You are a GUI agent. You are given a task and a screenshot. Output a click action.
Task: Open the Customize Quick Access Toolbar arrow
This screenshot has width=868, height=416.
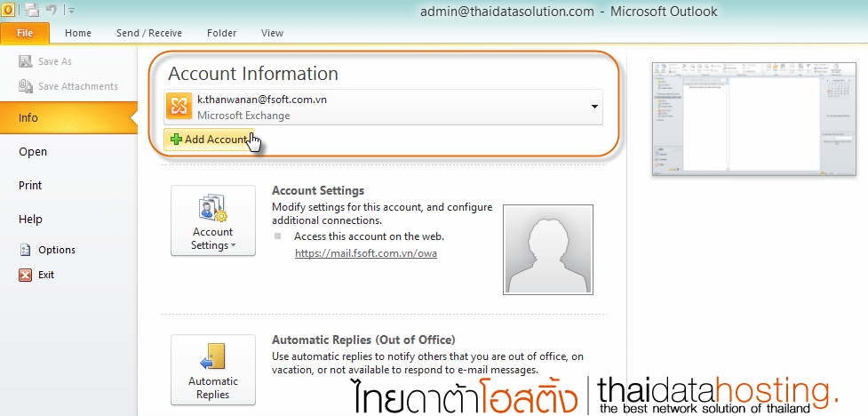pos(71,11)
